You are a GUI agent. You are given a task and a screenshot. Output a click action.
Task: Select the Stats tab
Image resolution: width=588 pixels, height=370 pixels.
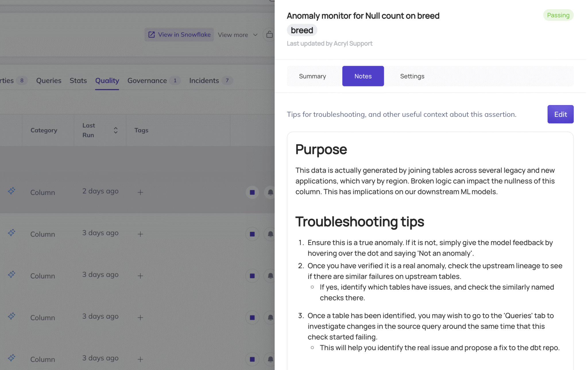click(x=78, y=80)
